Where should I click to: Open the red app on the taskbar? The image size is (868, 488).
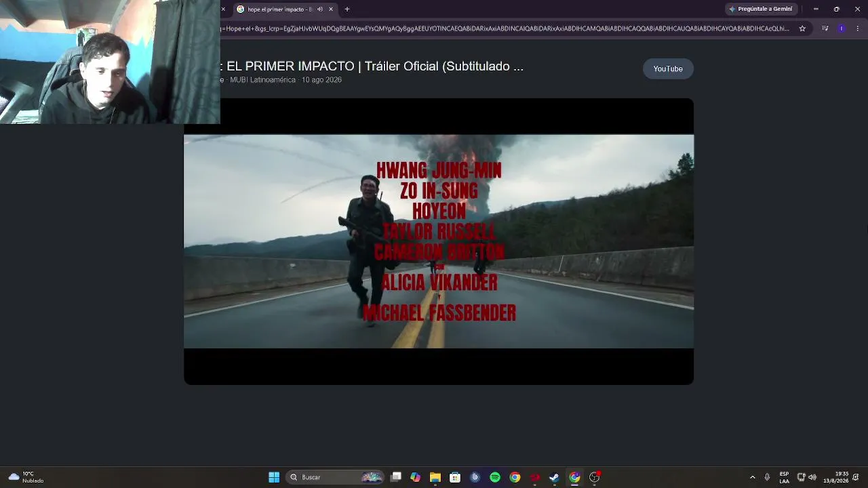[x=534, y=477]
